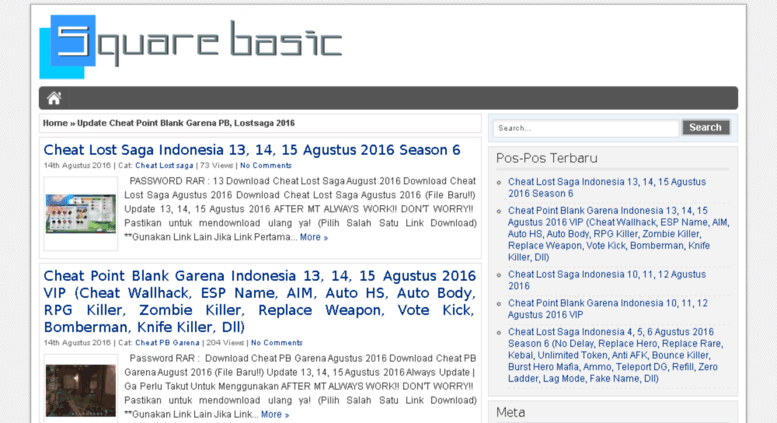Open the Square basic site logo

point(191,46)
